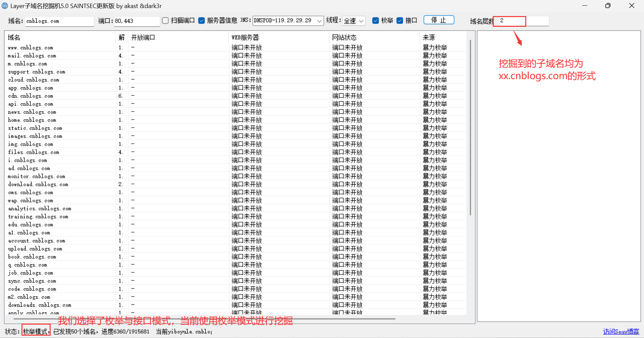Select row app.cnblogs.com

point(236,88)
